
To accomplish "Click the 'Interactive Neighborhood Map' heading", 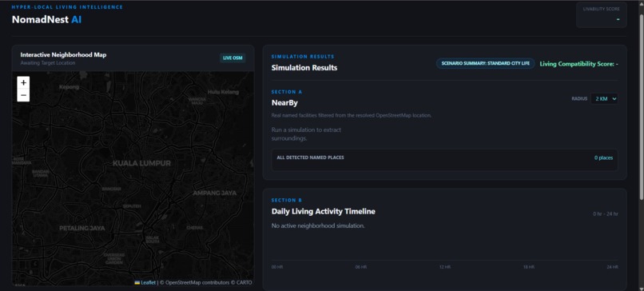I will click(63, 54).
